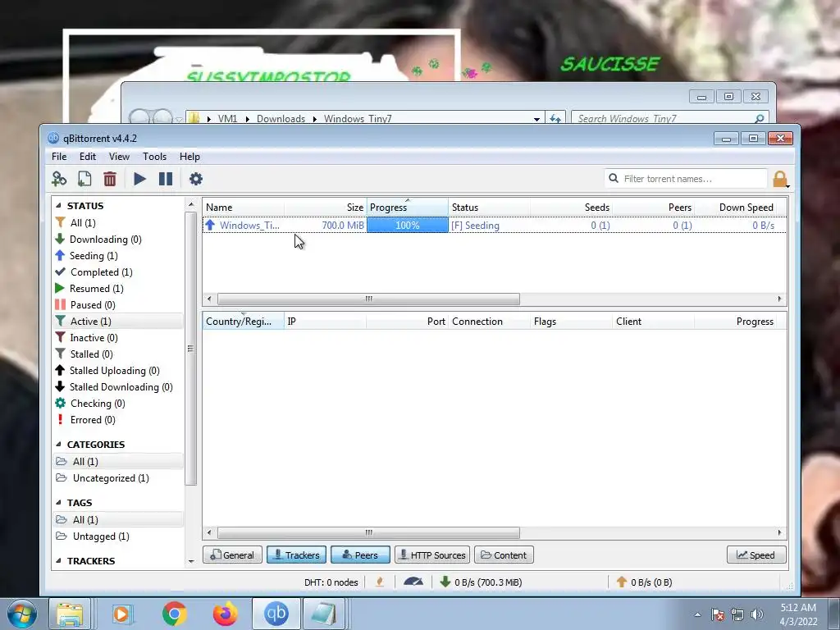This screenshot has width=840, height=630.
Task: Click the torrent list horizontal scrollbar
Action: coord(368,299)
